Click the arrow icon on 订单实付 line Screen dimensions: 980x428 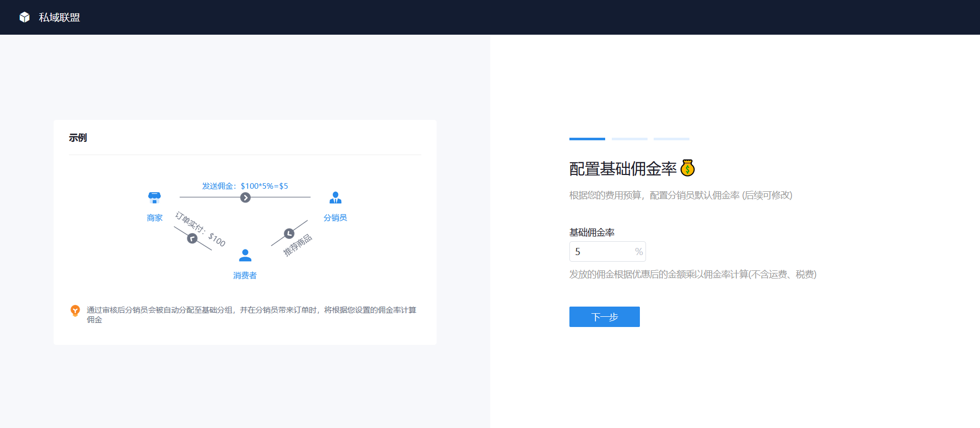(x=192, y=238)
